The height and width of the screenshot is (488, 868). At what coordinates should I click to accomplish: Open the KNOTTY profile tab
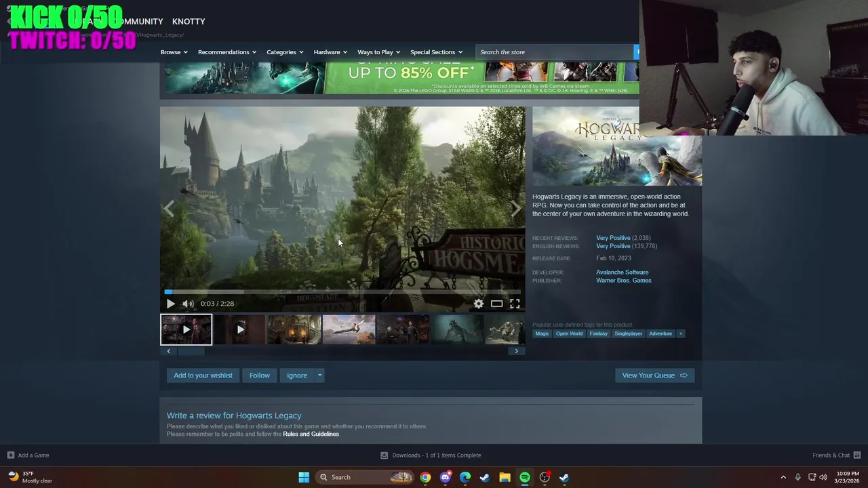(x=189, y=22)
